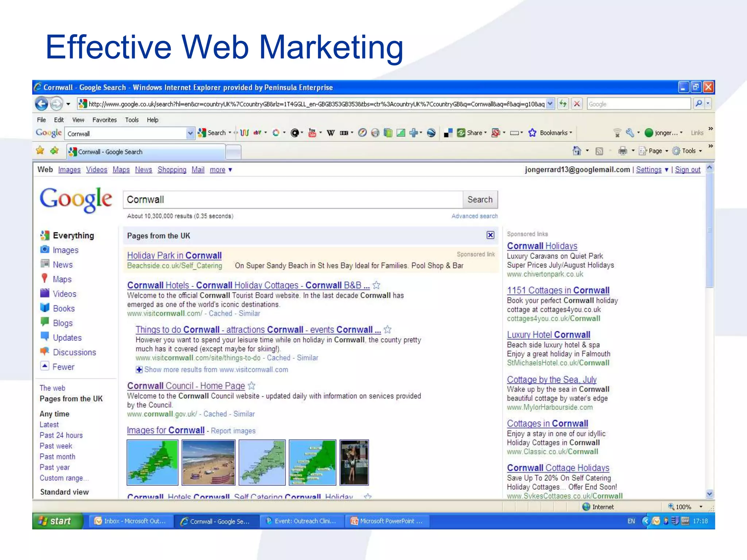Click the vertical scrollbar down arrow
The height and width of the screenshot is (560, 747).
709,494
